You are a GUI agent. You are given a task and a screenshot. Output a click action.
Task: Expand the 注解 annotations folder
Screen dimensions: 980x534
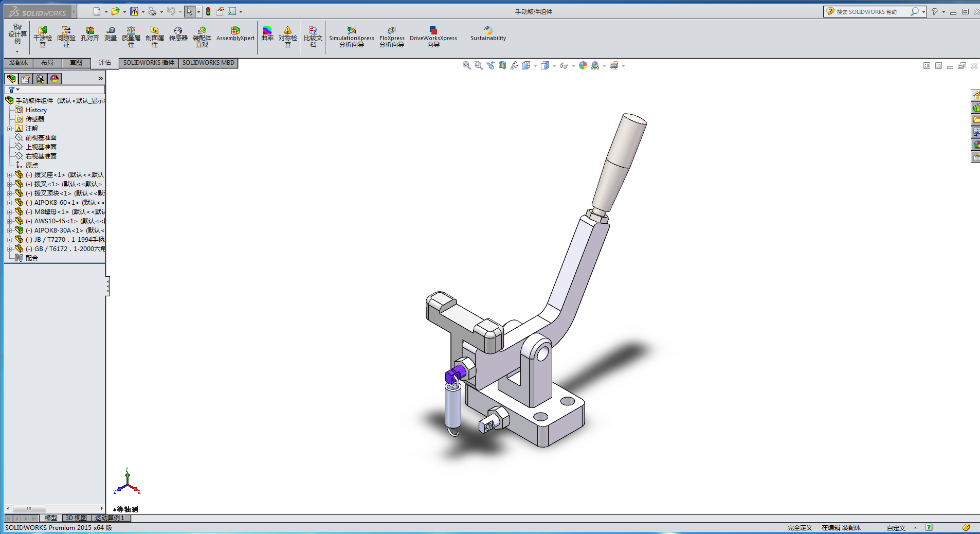(9, 129)
